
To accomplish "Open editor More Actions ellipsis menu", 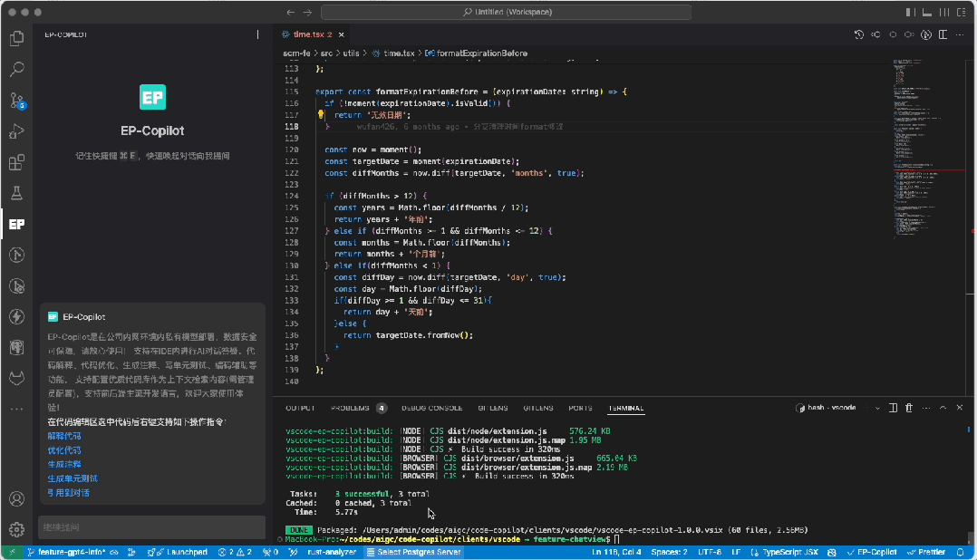I will [x=960, y=34].
